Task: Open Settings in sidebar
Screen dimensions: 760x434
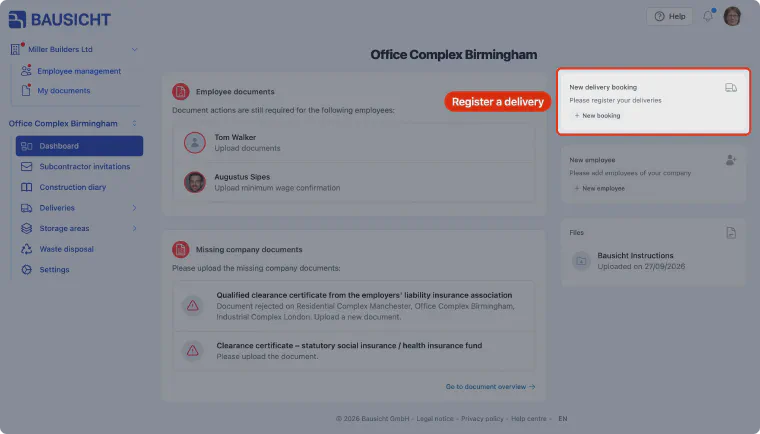Action: click(x=54, y=270)
